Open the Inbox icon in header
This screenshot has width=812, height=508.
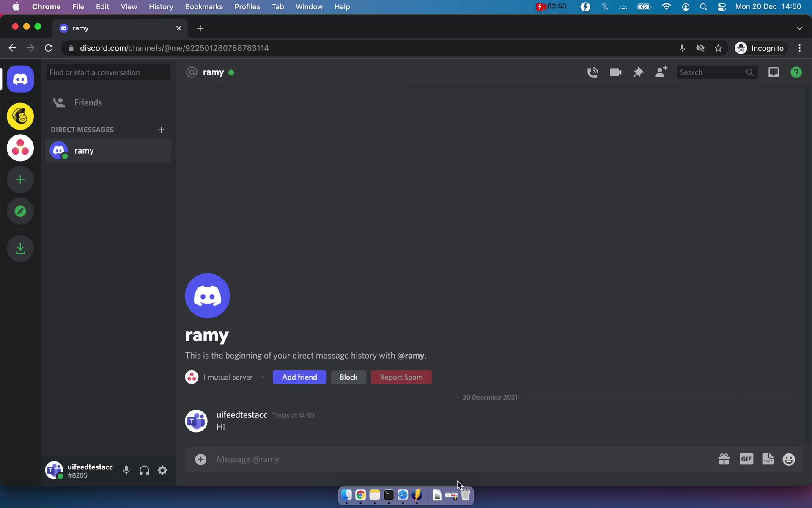point(774,72)
